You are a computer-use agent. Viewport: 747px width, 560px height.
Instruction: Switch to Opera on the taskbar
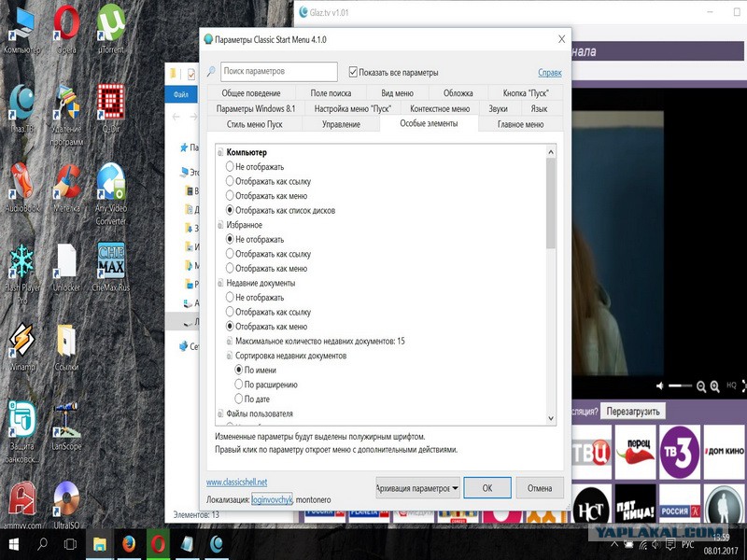[x=158, y=544]
